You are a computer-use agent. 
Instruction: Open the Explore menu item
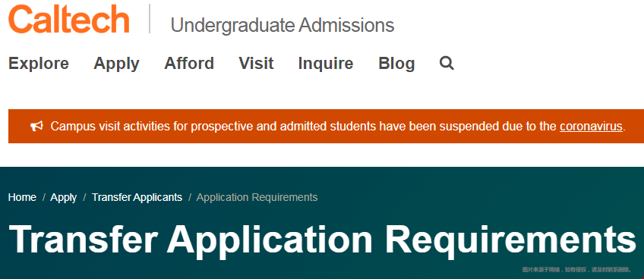coord(39,64)
